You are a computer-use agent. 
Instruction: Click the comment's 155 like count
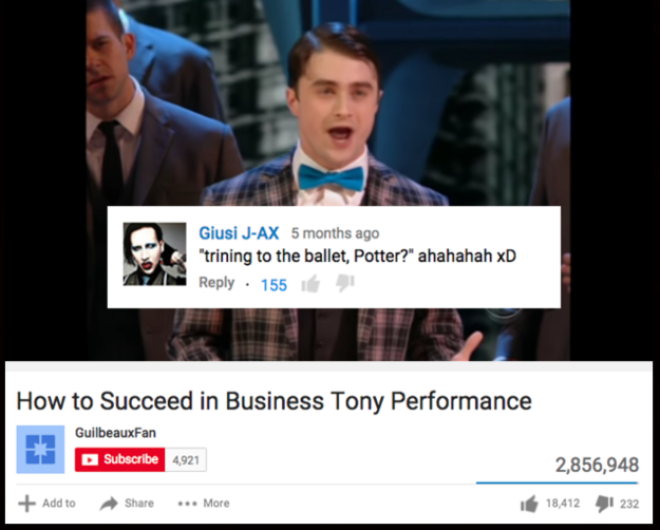[x=274, y=285]
